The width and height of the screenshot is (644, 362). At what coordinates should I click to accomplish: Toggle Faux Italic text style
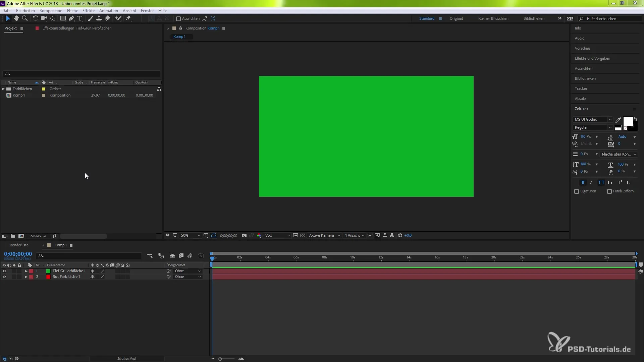tap(591, 183)
